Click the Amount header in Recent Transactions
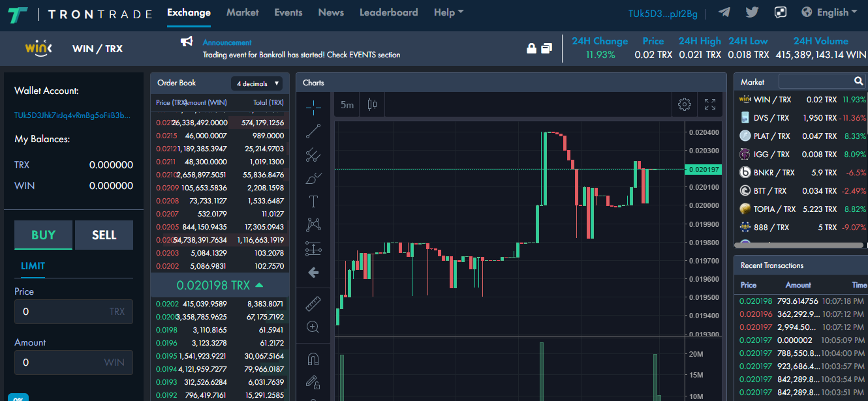This screenshot has width=868, height=401. [x=798, y=285]
